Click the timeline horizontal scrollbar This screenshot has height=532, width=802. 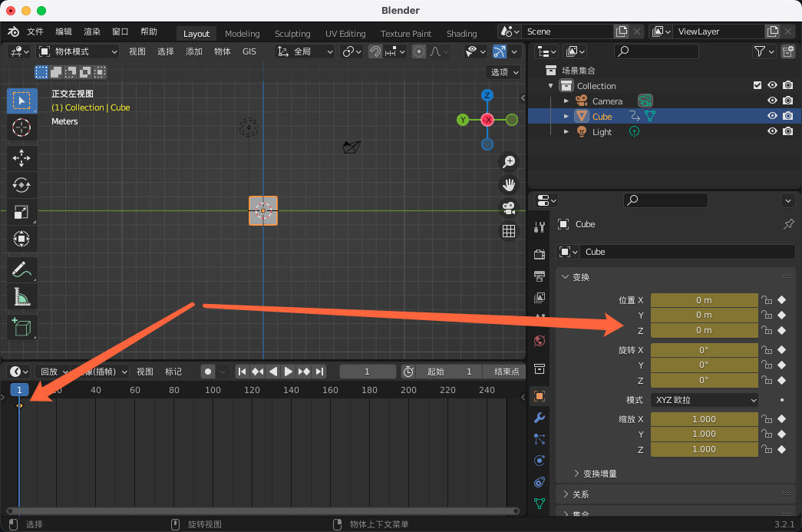point(263,511)
